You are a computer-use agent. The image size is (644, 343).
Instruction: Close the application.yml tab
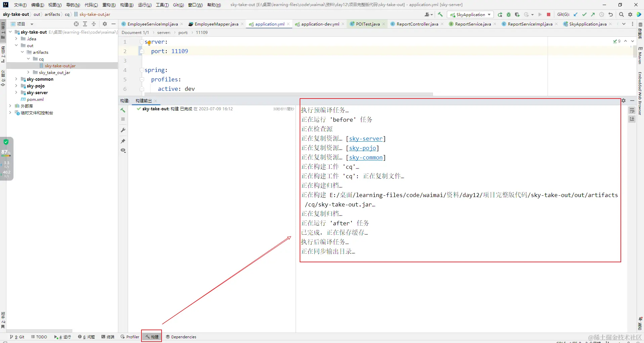pos(288,24)
